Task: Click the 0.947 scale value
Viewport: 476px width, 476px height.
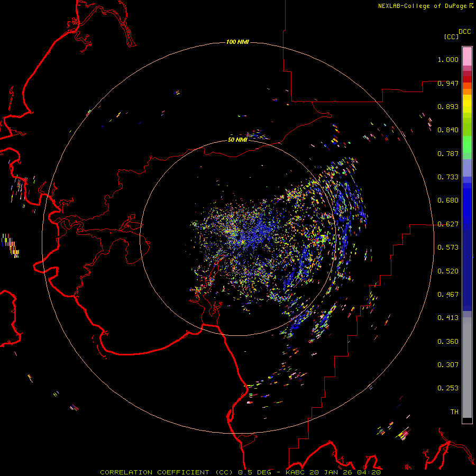Action: 448,83
